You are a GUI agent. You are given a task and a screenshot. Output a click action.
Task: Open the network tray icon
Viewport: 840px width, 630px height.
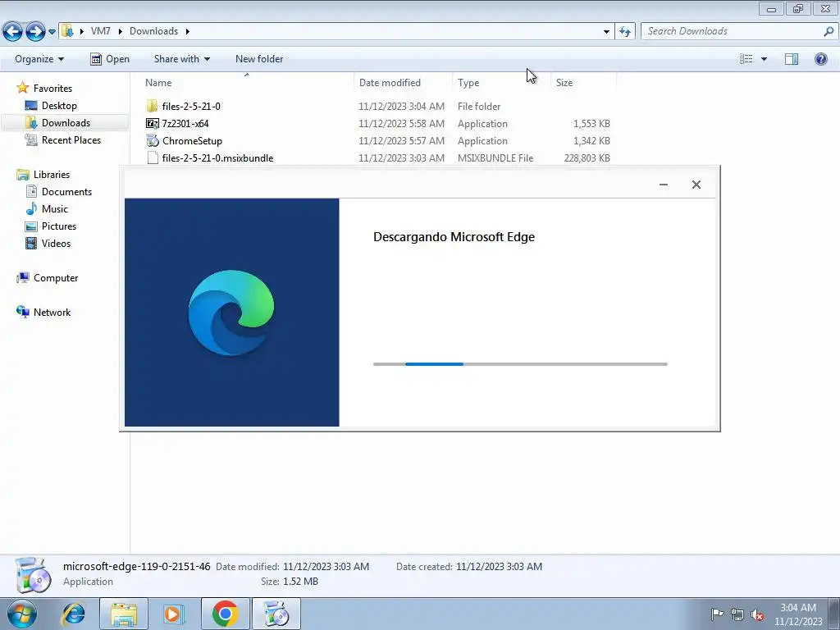click(x=737, y=614)
